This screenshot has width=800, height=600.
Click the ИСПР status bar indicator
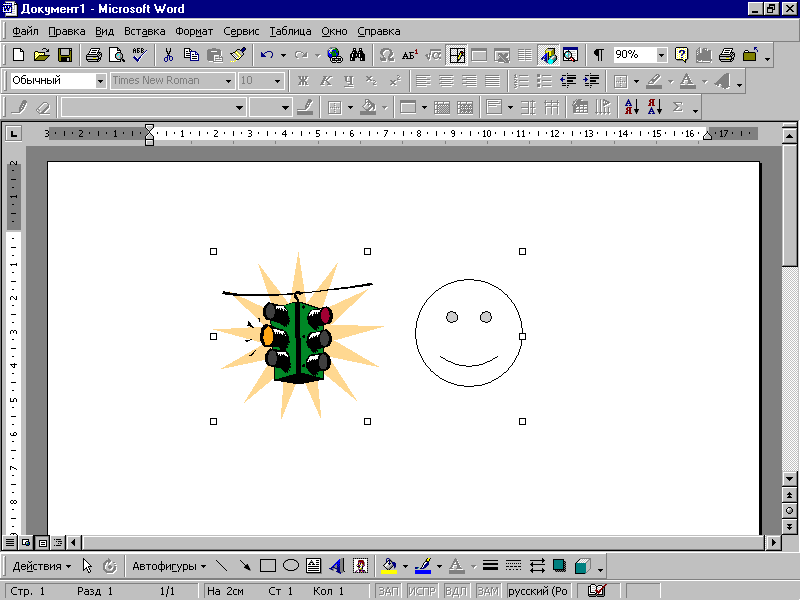point(422,591)
